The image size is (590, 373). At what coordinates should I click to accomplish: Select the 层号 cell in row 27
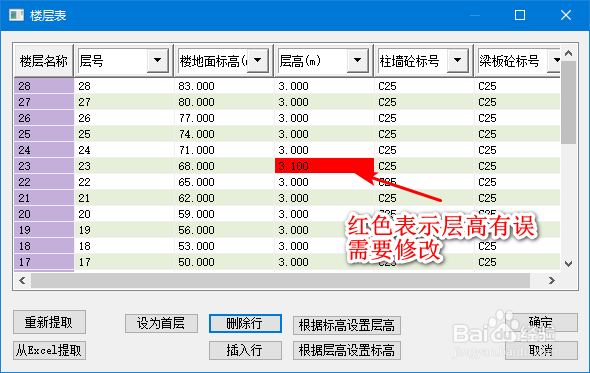pos(124,102)
